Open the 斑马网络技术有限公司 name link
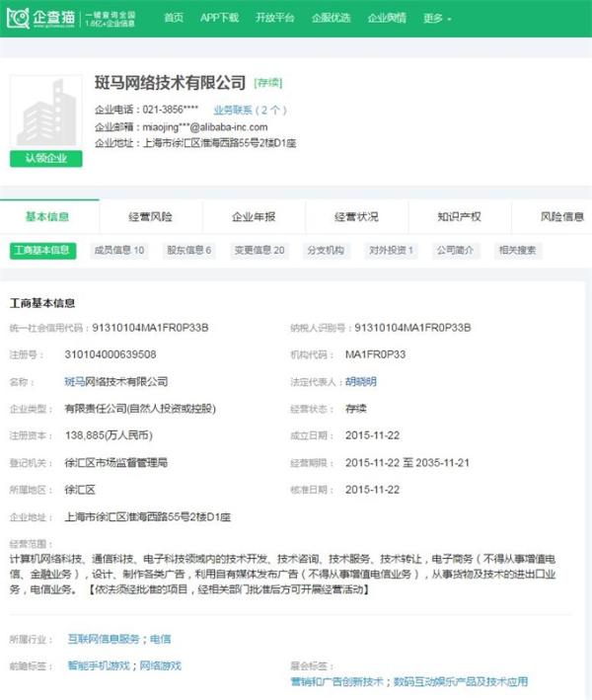The image size is (592, 700). click(116, 382)
